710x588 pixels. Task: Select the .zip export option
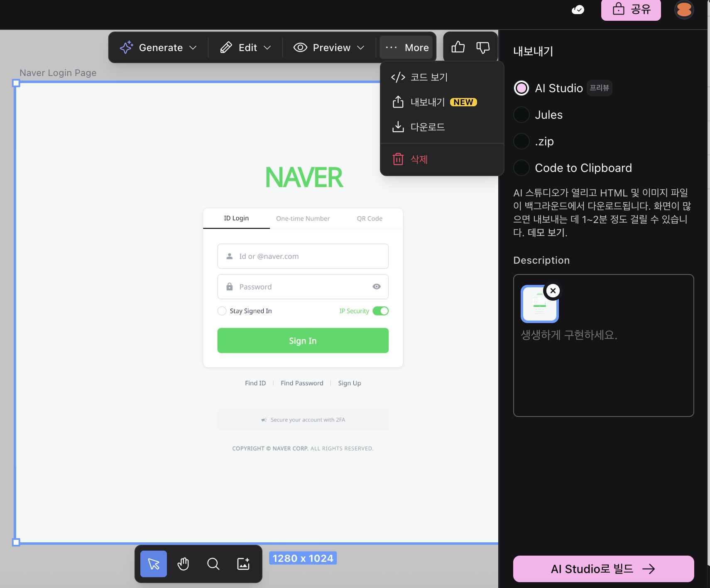[521, 141]
